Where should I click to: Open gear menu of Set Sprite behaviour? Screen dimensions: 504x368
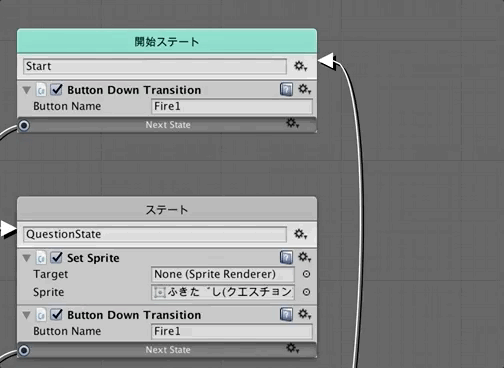(x=304, y=257)
